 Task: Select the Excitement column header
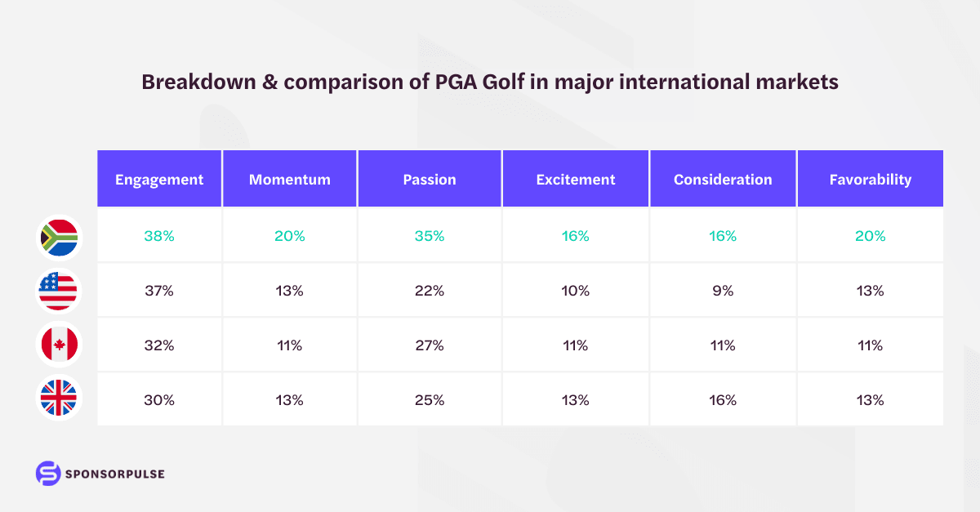point(575,180)
